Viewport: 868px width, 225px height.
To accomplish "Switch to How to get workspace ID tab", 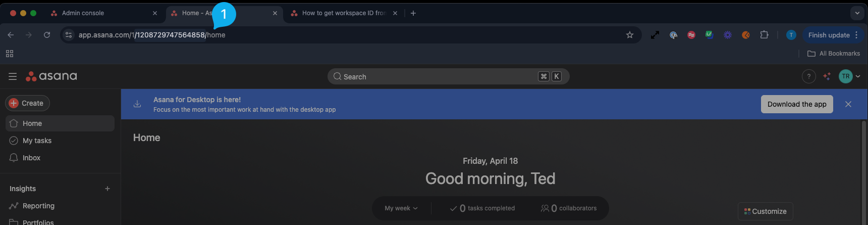I will tap(344, 13).
